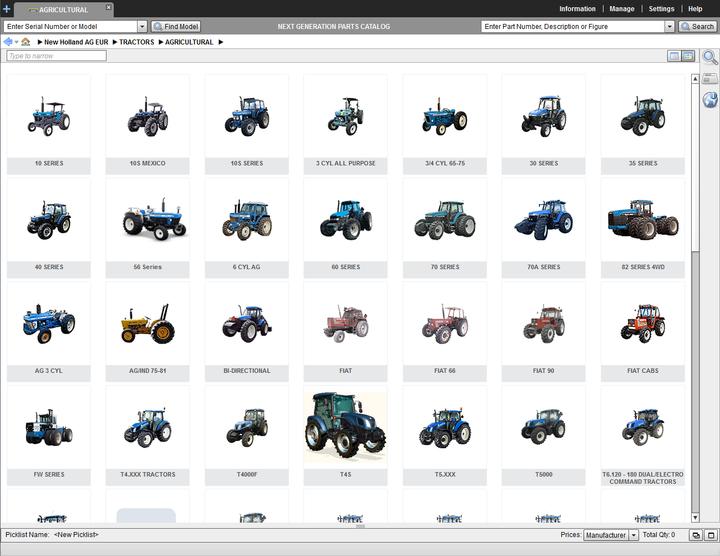Expand the arrow before TRACTORS breadcrumb
Viewport: 720px width, 556px height.
pyautogui.click(x=115, y=42)
